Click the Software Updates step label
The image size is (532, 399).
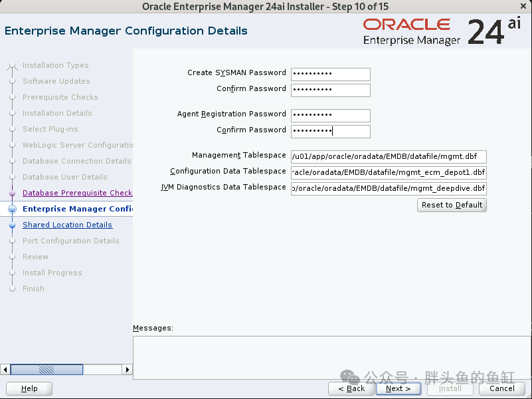point(56,81)
